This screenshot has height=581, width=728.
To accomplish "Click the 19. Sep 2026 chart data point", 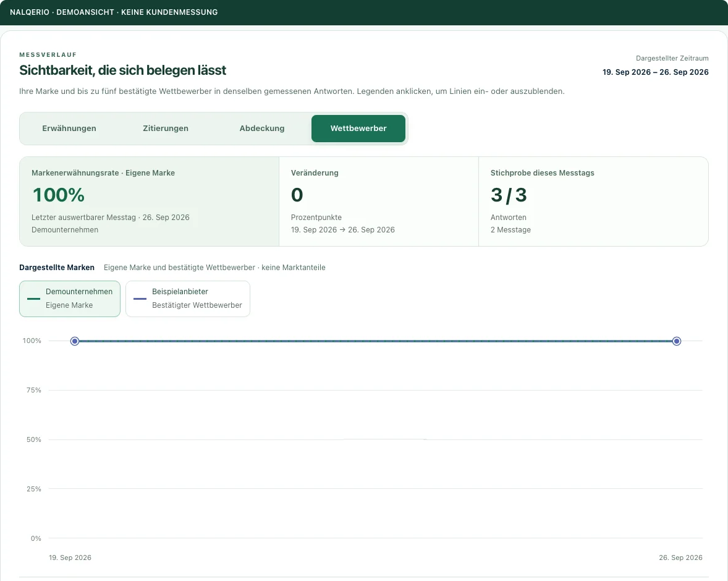I will [75, 341].
